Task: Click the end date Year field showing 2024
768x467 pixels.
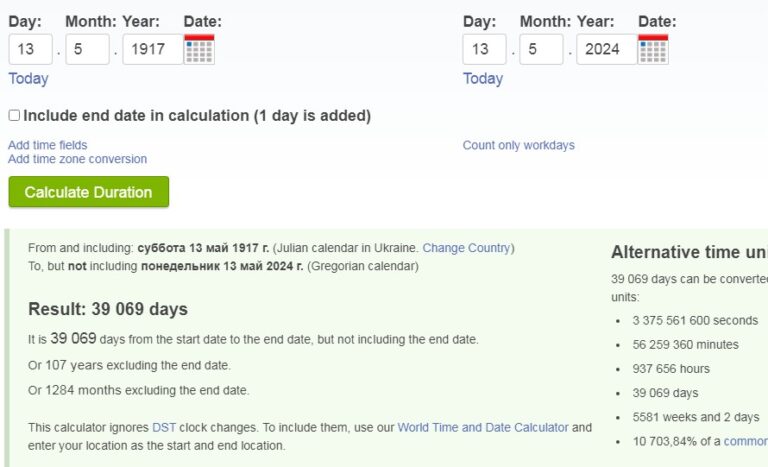Action: coord(607,49)
